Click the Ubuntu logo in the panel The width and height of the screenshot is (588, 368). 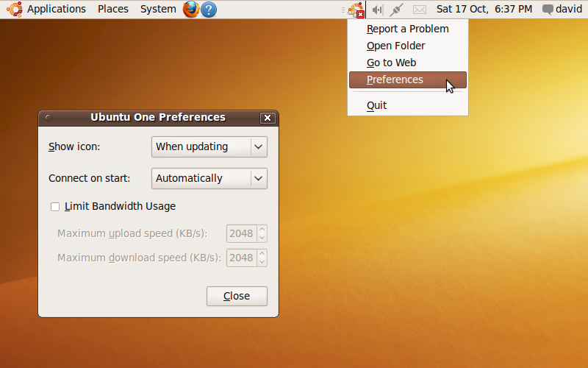[x=15, y=10]
